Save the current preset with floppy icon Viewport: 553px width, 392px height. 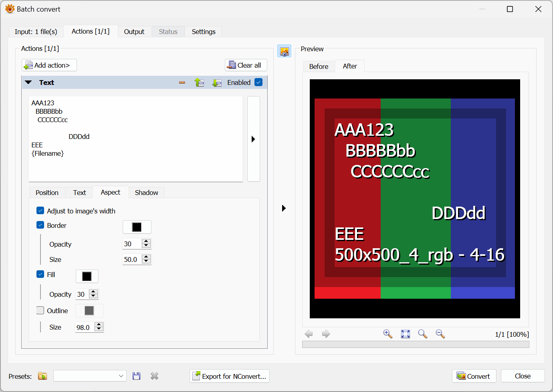[137, 376]
